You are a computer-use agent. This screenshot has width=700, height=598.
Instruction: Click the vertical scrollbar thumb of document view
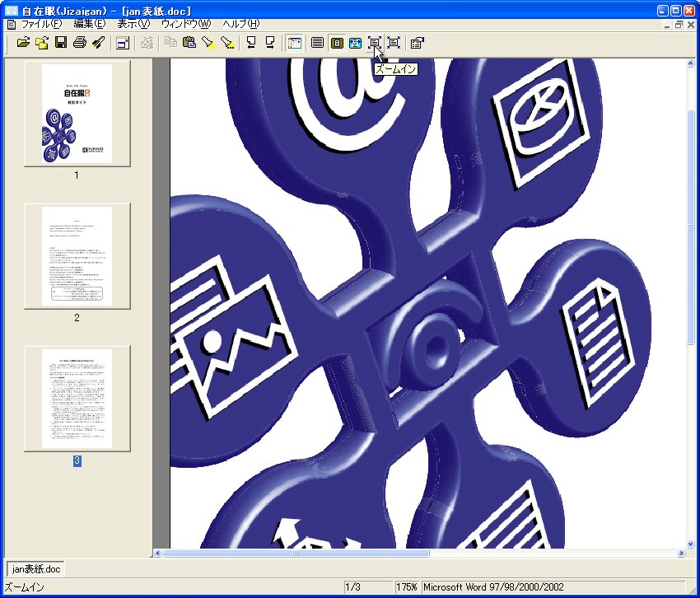click(x=690, y=227)
